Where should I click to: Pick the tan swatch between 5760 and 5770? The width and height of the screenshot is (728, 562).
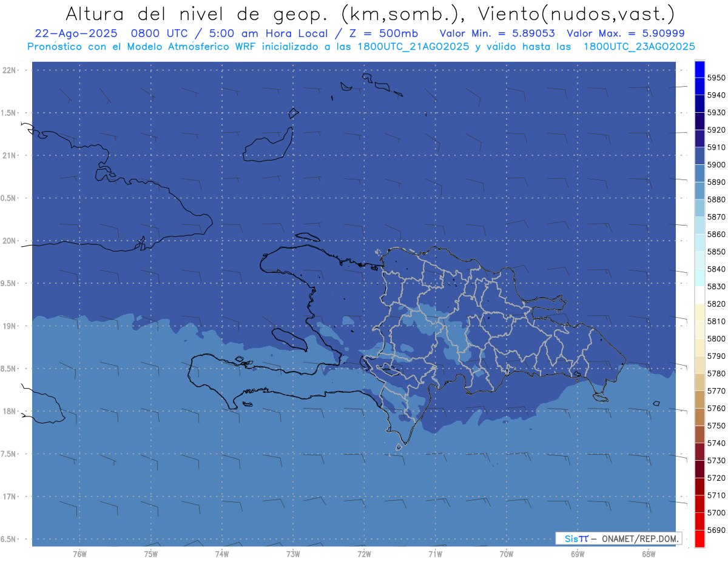699,400
